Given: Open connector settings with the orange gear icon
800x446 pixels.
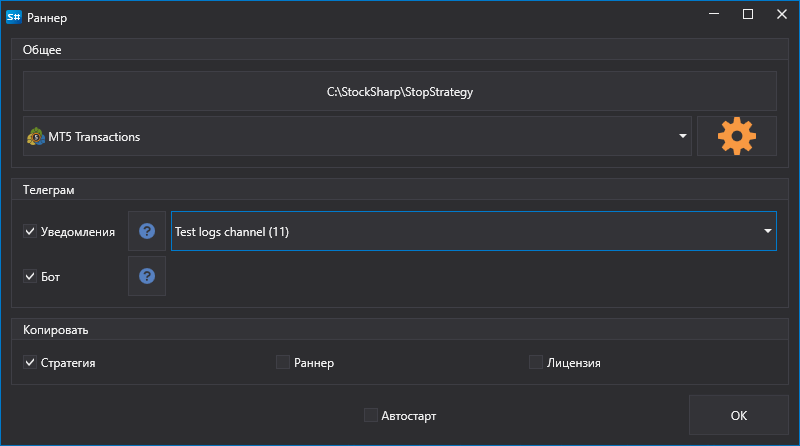Looking at the screenshot, I should (737, 136).
